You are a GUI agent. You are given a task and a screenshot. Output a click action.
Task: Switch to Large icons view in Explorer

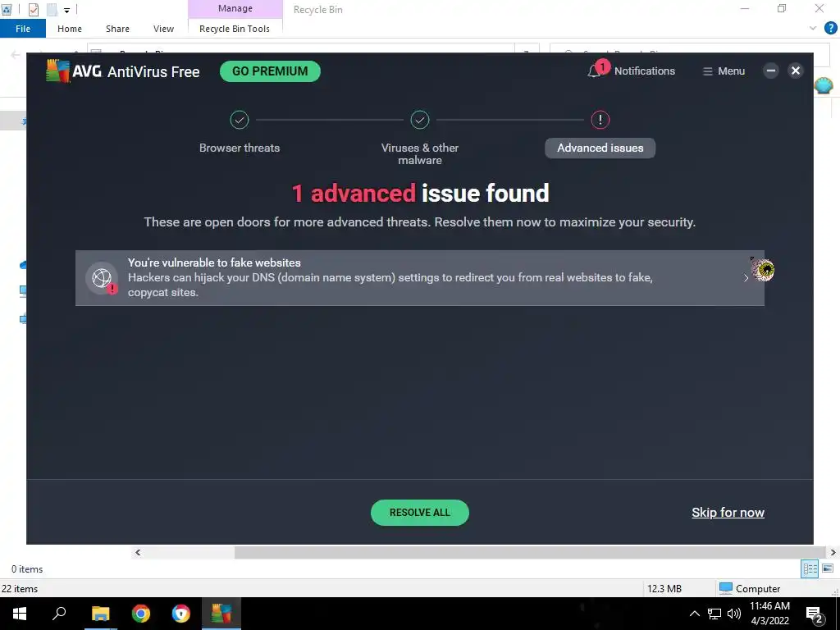(828, 569)
